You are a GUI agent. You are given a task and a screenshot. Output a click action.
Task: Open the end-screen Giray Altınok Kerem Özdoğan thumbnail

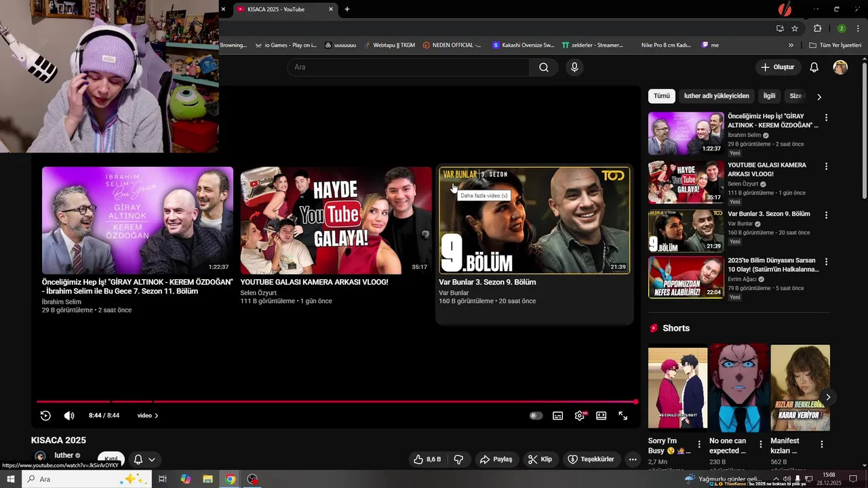click(x=138, y=220)
